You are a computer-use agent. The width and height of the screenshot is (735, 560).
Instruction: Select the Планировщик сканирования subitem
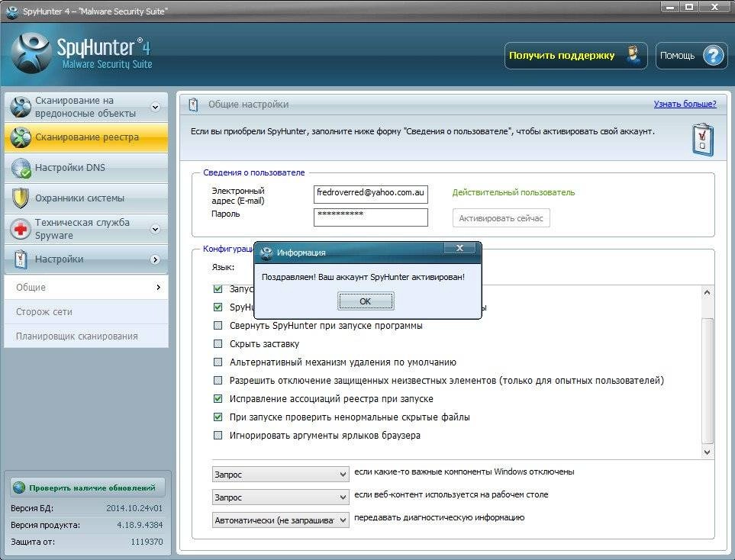point(86,336)
